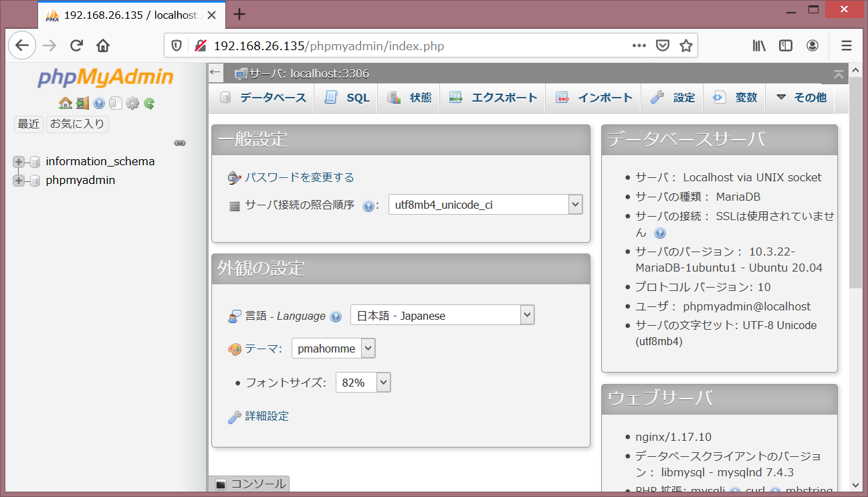Open MariaDB documentation page icon
Screen dimensions: 868x497
pyautogui.click(x=116, y=103)
